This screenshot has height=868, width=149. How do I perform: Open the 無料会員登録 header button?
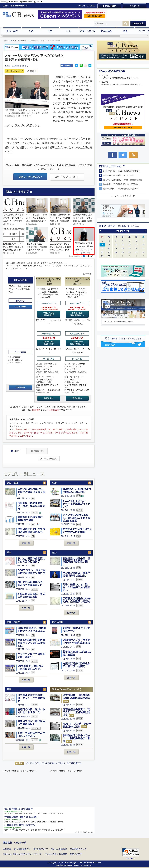109,6
